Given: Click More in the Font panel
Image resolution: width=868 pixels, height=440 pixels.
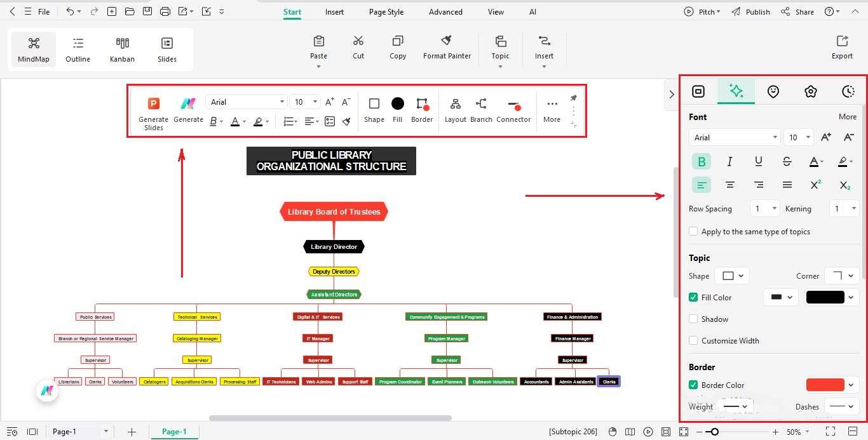Looking at the screenshot, I should click(x=848, y=117).
